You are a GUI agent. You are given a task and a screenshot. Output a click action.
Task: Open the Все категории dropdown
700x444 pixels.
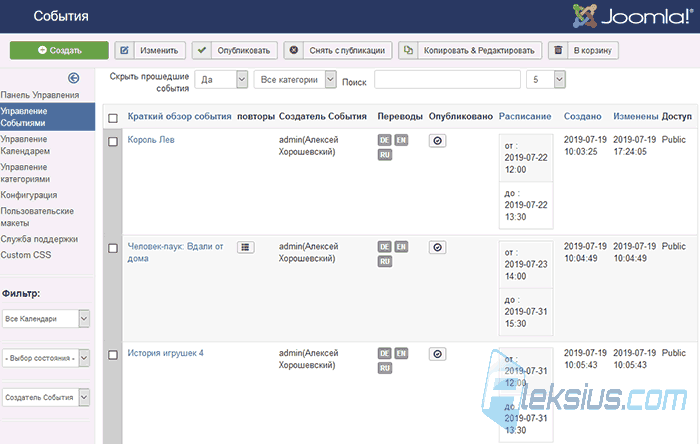(295, 79)
